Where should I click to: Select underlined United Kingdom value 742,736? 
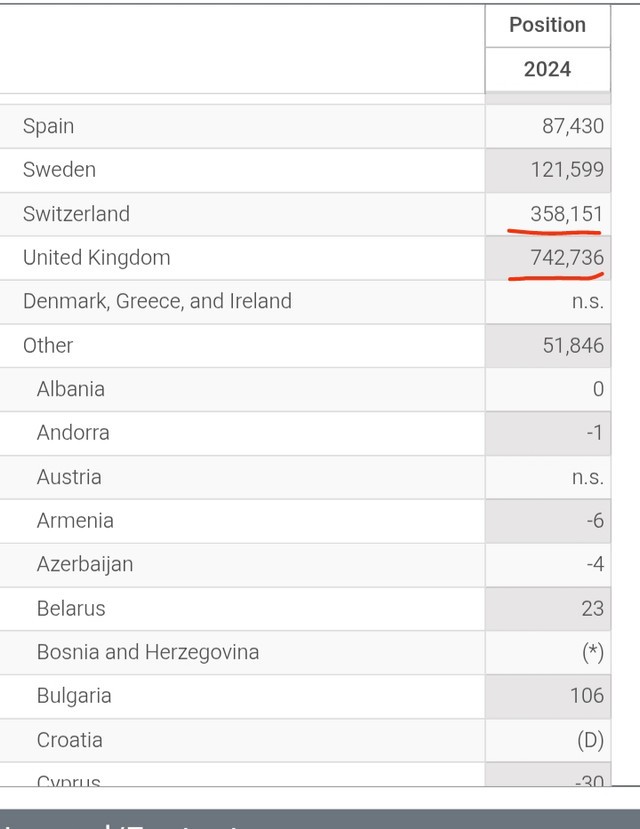pos(567,258)
